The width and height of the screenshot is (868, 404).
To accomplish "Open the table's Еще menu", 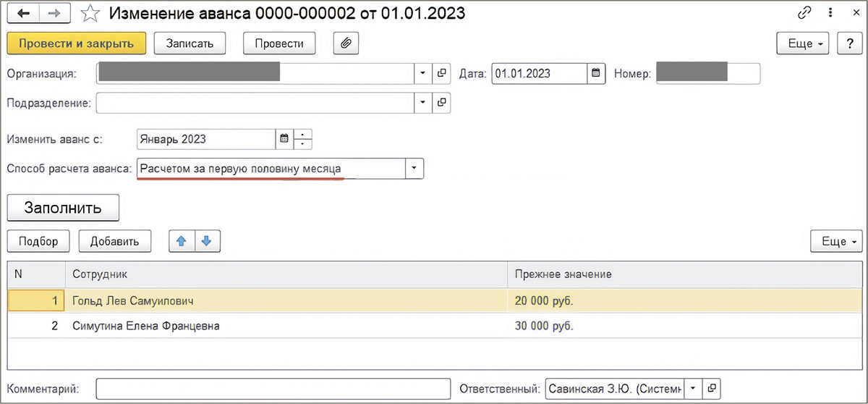I will click(x=837, y=241).
